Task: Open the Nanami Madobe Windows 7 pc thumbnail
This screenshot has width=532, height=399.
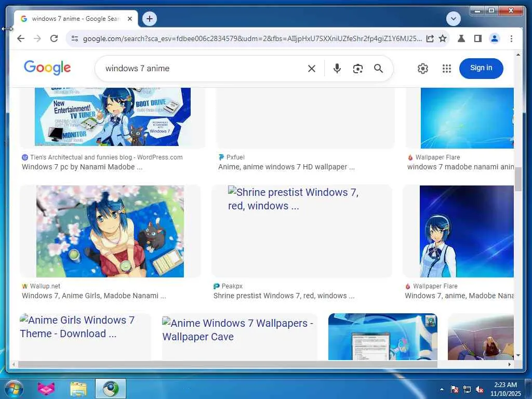Action: pyautogui.click(x=113, y=117)
